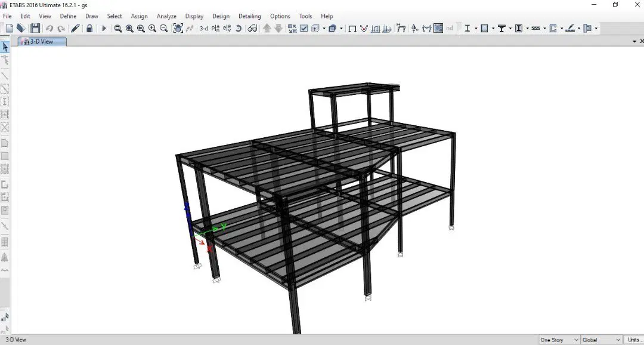Open the Define menu
This screenshot has height=345, width=644.
coord(68,16)
